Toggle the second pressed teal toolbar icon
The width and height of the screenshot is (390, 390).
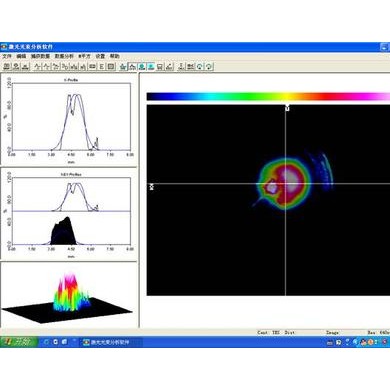pyautogui.click(x=151, y=66)
